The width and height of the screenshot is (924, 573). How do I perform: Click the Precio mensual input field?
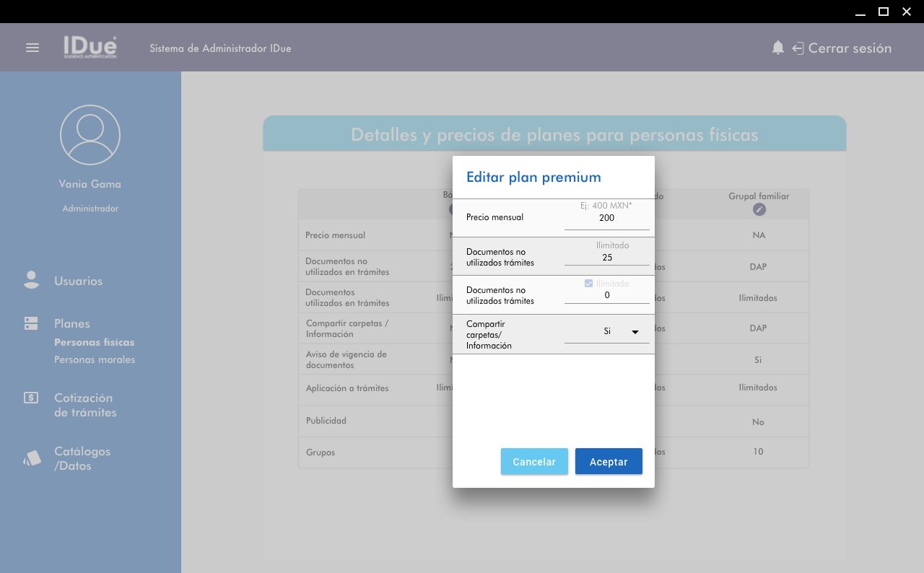coord(606,219)
